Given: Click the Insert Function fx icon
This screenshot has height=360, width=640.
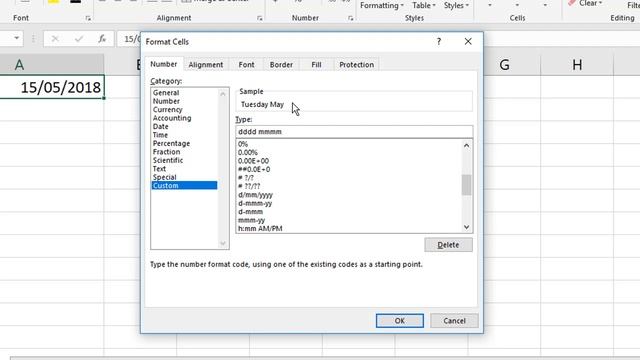Looking at the screenshot, I should click(x=102, y=38).
